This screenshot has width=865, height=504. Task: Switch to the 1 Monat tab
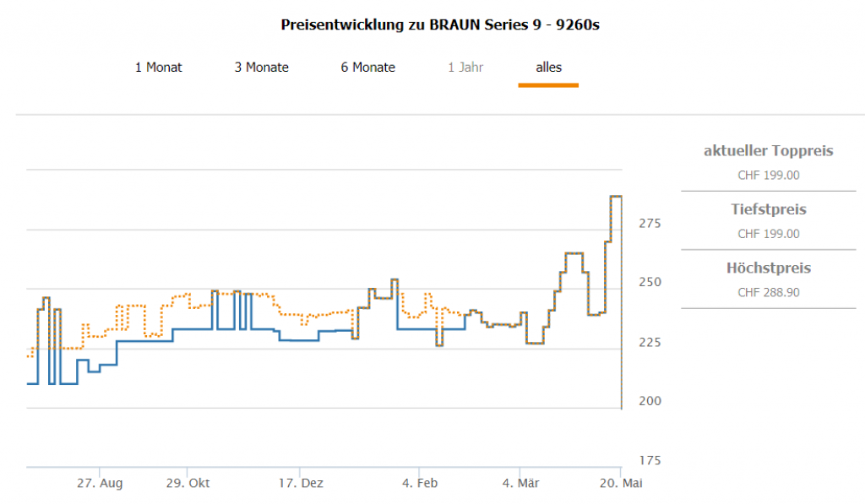pos(158,68)
